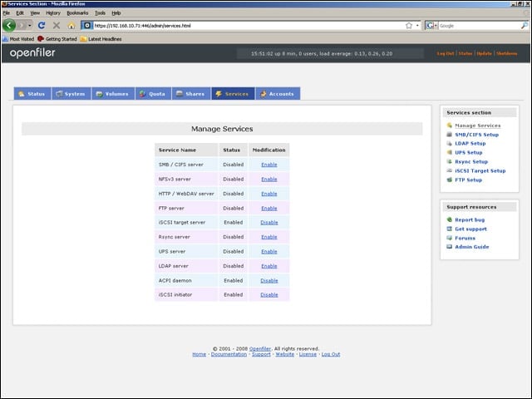532x399 pixels.
Task: Click the Shutdown link in the header
Action: 506,53
